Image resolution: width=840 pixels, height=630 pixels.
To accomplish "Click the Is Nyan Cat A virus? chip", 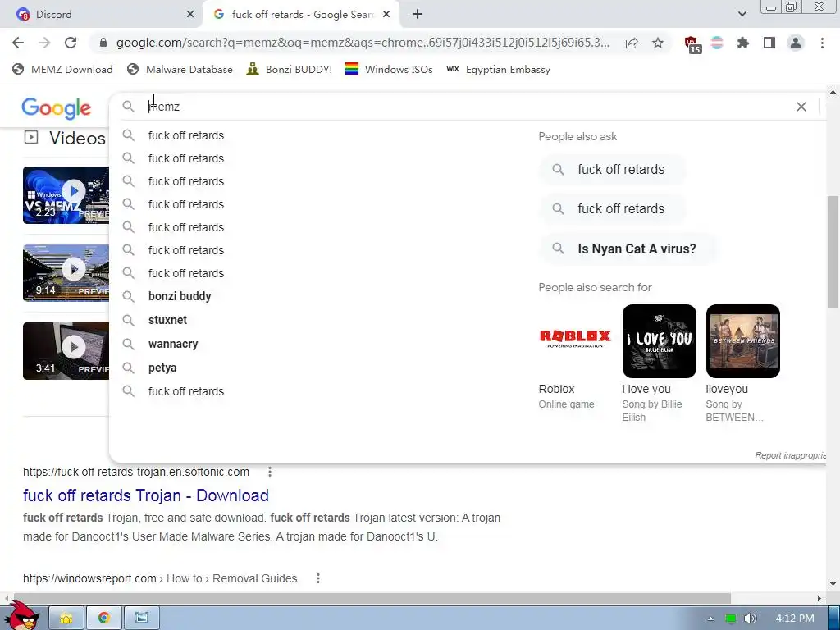I will [627, 249].
